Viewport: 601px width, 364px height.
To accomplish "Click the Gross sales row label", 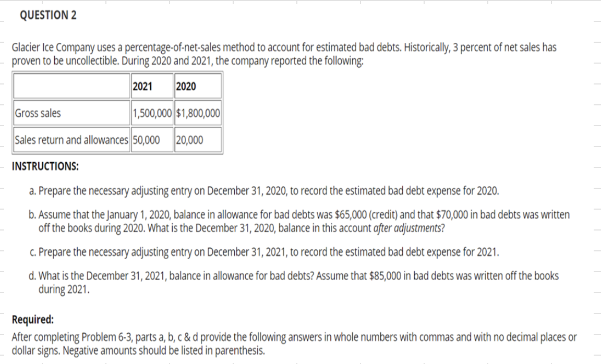I will click(71, 113).
